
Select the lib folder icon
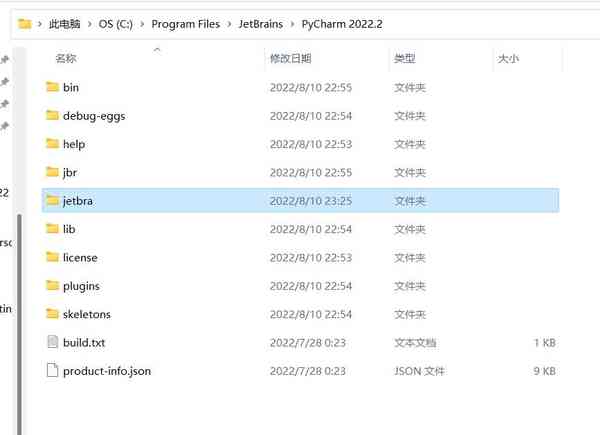52,228
